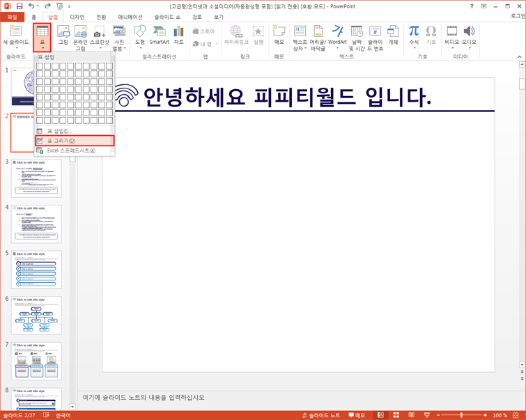This screenshot has height=420, width=526.
Task: Open the Table (표) insert button
Action: (x=42, y=37)
